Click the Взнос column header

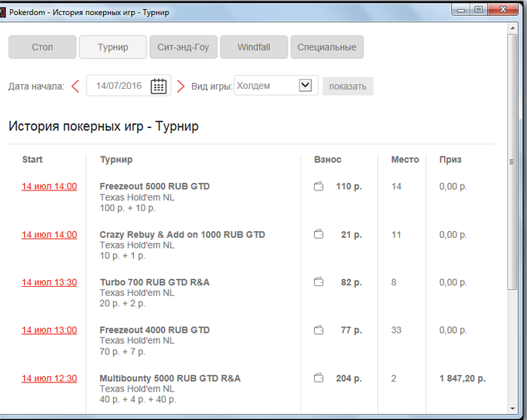click(327, 160)
